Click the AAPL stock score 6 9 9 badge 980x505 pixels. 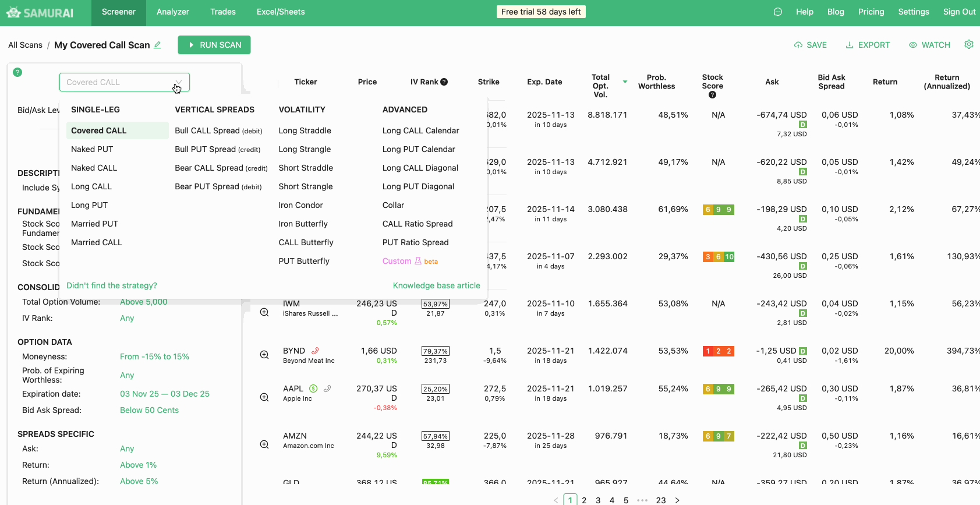pos(718,389)
